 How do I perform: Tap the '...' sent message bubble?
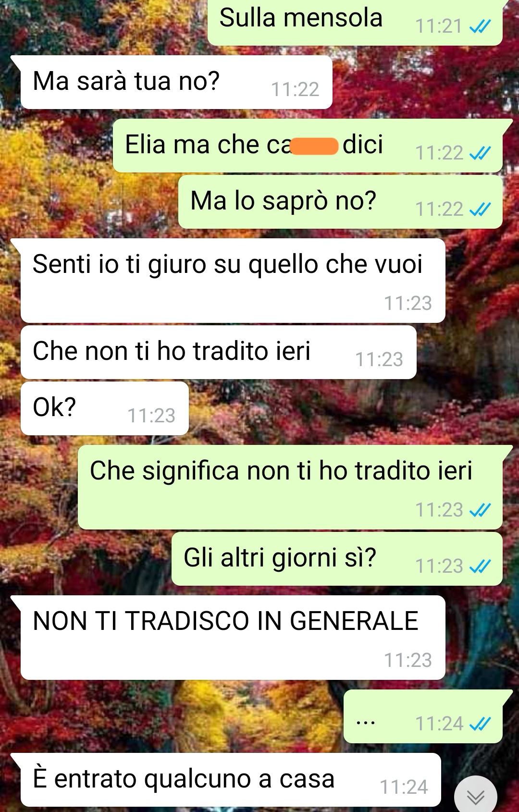(423, 716)
